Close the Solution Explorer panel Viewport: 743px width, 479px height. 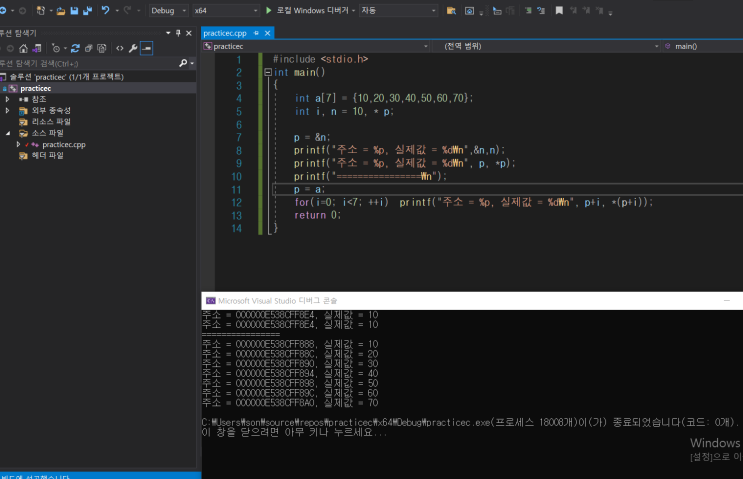(189, 33)
